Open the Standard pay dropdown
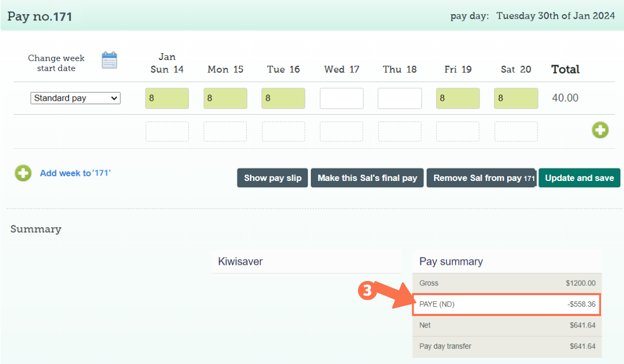Screen dimensions: 624x364 point(76,98)
